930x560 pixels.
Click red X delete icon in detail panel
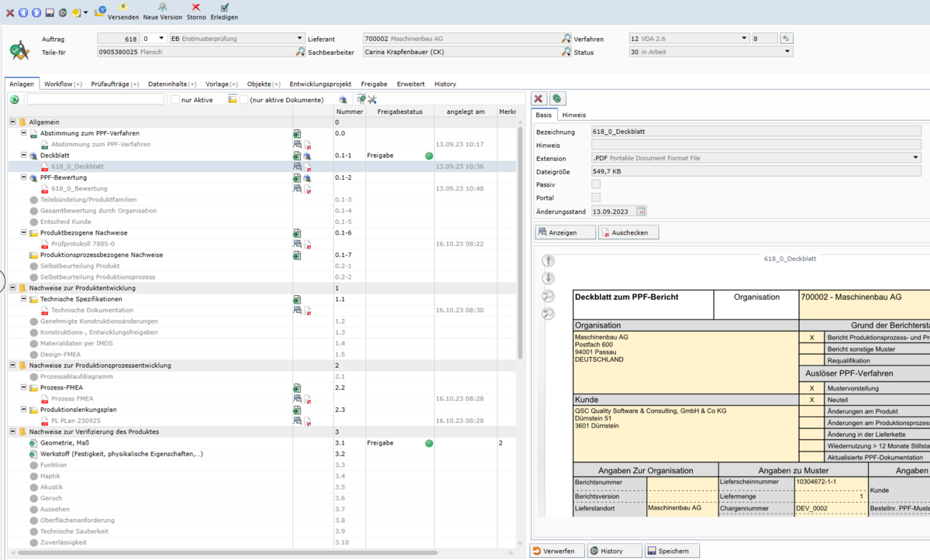coord(539,98)
